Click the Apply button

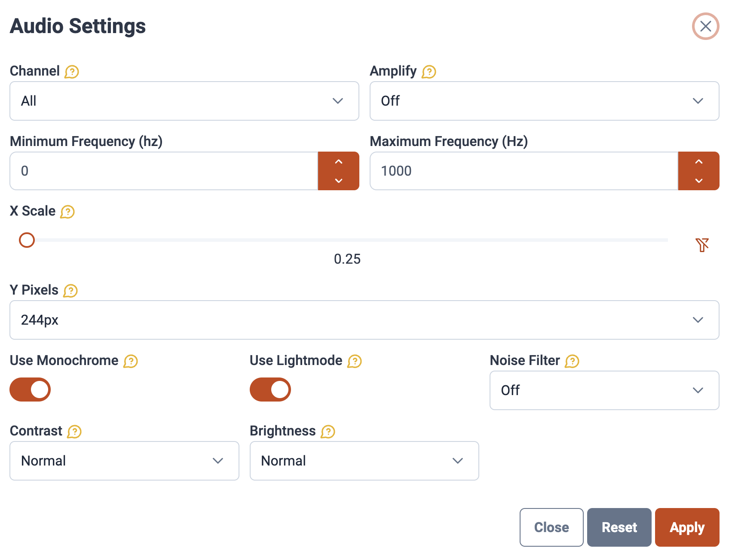(x=687, y=527)
